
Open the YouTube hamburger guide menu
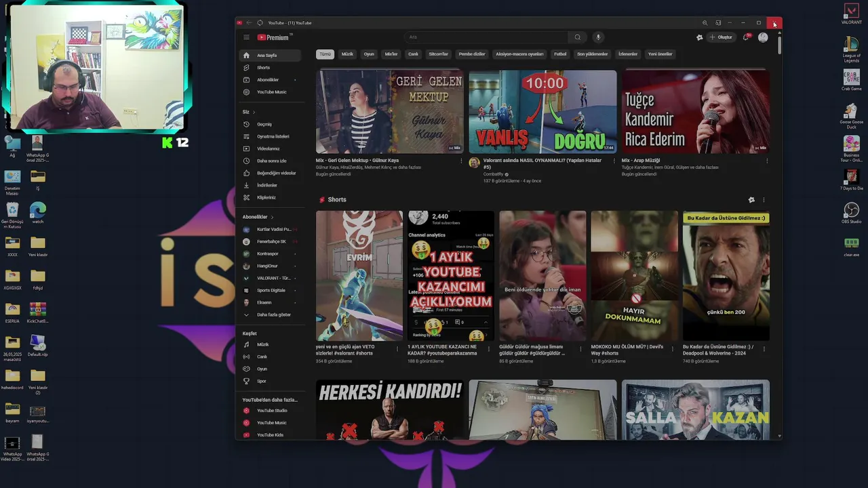[246, 37]
